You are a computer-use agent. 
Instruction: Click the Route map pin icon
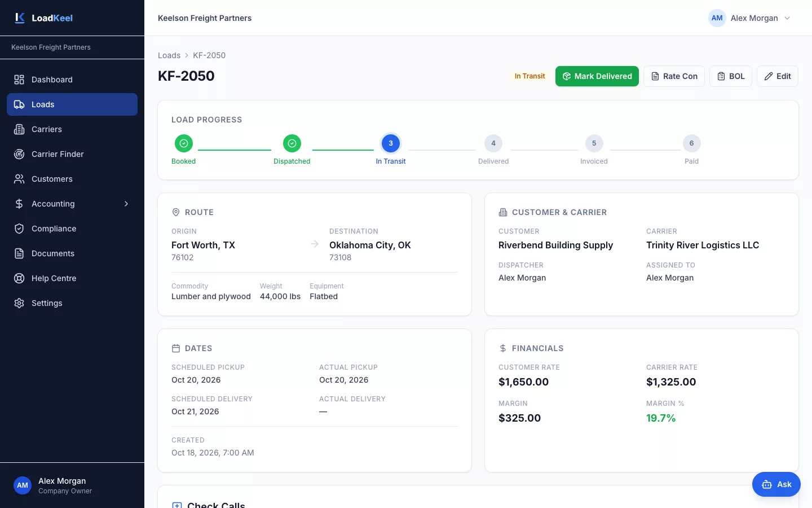[176, 212]
